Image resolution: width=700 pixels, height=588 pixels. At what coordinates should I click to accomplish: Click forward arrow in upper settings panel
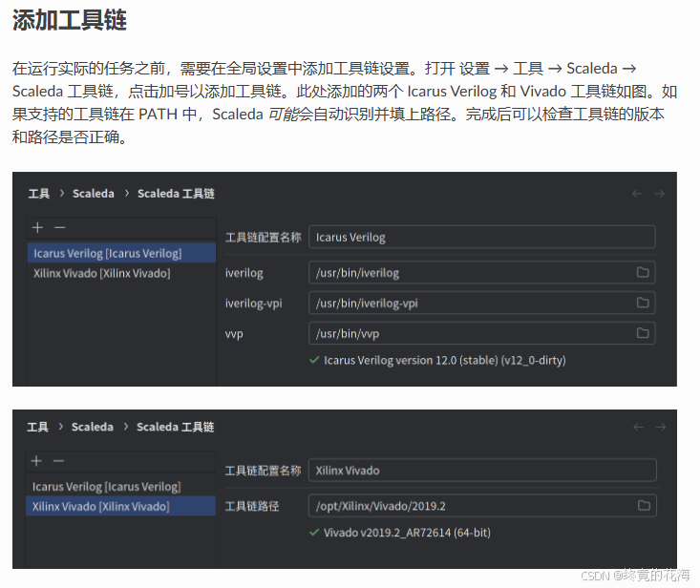click(659, 194)
